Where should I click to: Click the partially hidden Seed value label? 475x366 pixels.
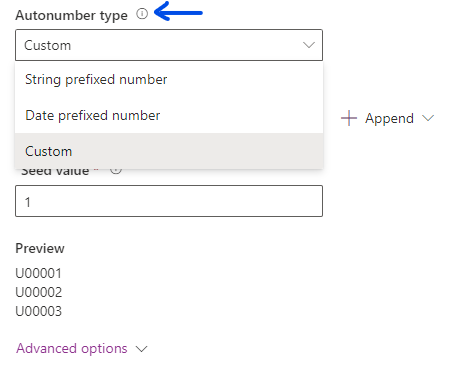click(x=55, y=171)
